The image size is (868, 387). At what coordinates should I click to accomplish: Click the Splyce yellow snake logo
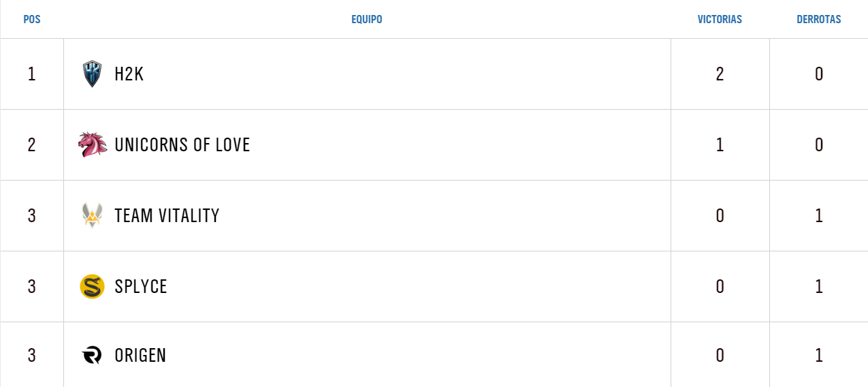92,286
